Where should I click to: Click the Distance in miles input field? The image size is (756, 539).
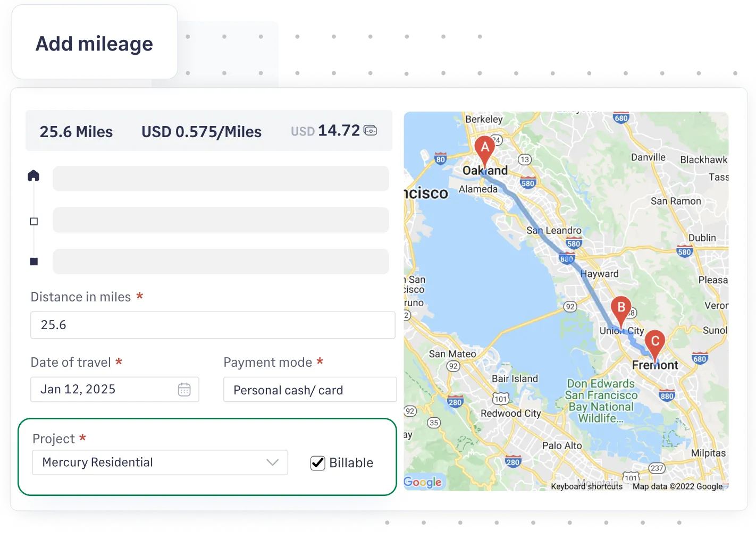[213, 325]
